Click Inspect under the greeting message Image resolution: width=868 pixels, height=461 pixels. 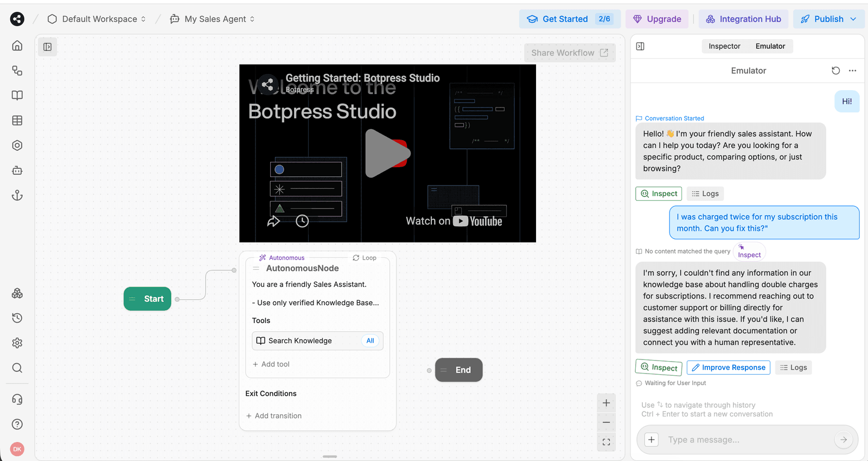pyautogui.click(x=659, y=194)
